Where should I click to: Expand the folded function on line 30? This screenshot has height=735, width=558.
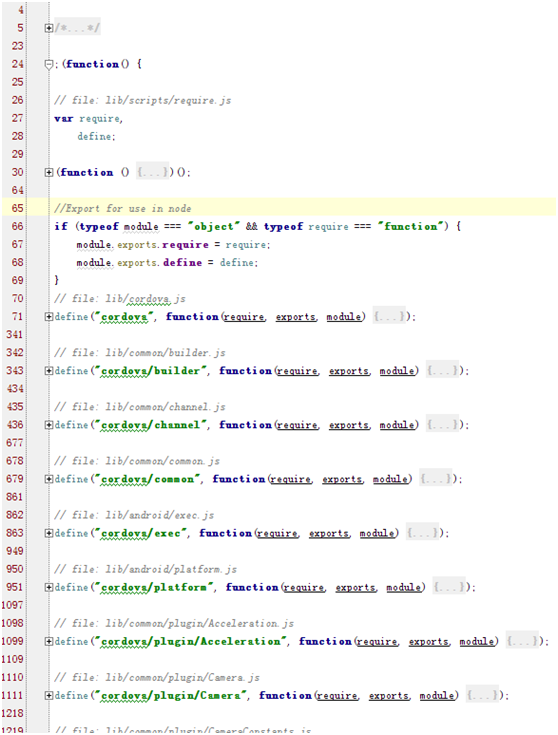coord(49,172)
